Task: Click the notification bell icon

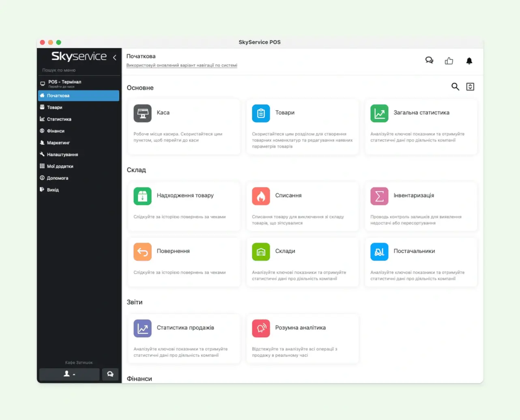Action: click(469, 61)
